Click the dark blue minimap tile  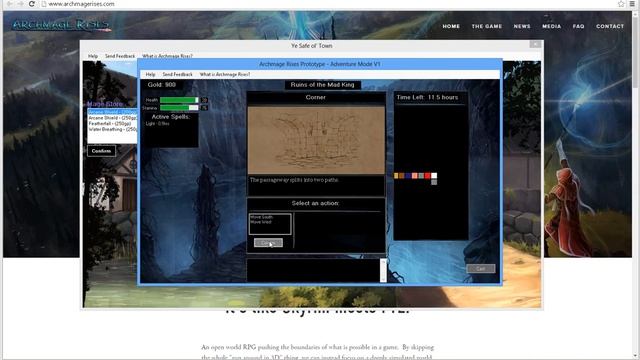pyautogui.click(x=408, y=176)
